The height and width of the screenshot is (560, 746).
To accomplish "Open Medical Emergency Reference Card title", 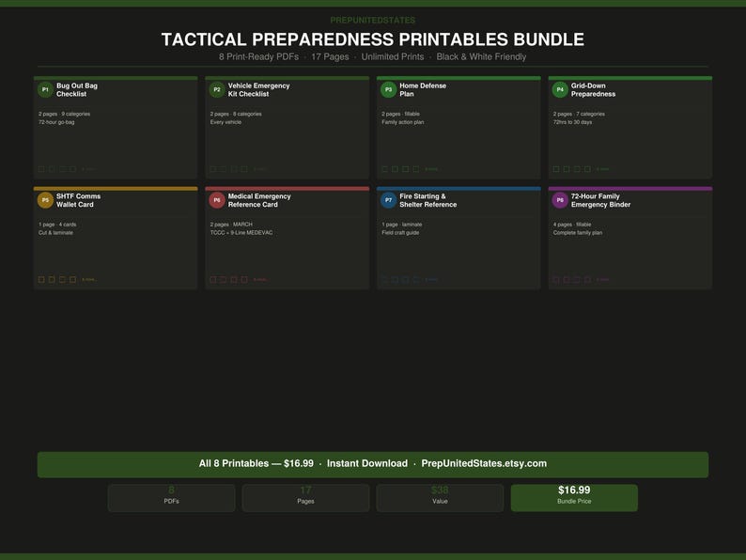I will pos(259,200).
